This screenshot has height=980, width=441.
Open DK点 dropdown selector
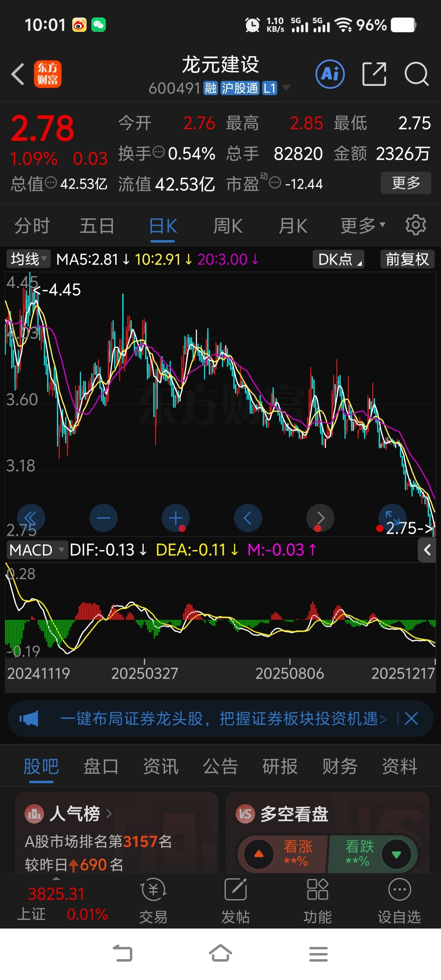pos(339,259)
